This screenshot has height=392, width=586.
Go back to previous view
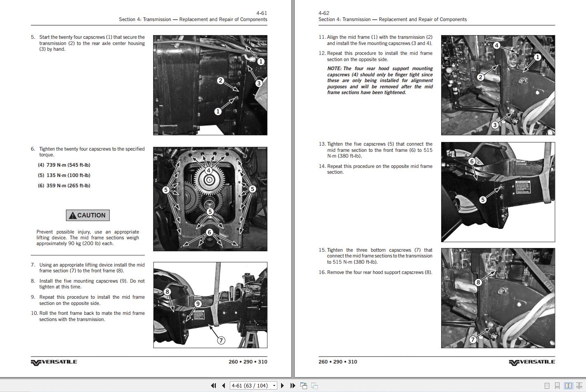(304, 385)
